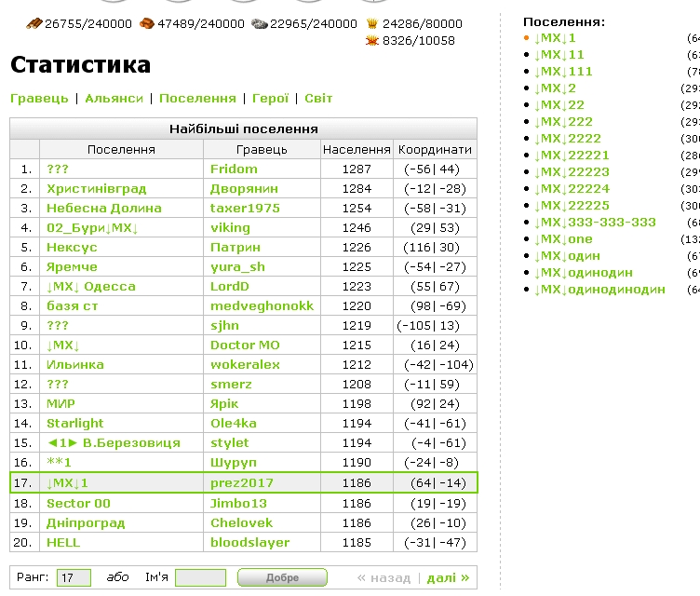The width and height of the screenshot is (700, 596).
Task: Click the Ранг input field
Action: tap(74, 577)
